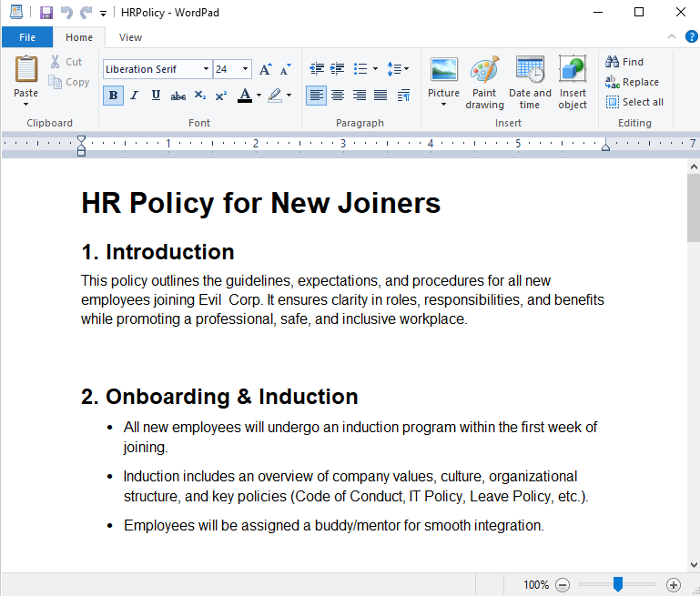Image resolution: width=700 pixels, height=596 pixels.
Task: Align text left
Action: click(316, 95)
